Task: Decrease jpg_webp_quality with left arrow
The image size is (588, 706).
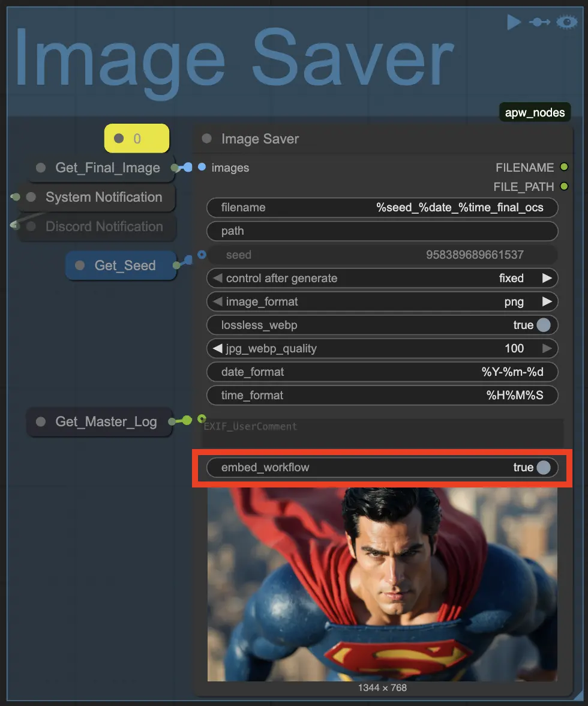Action: [x=217, y=348]
